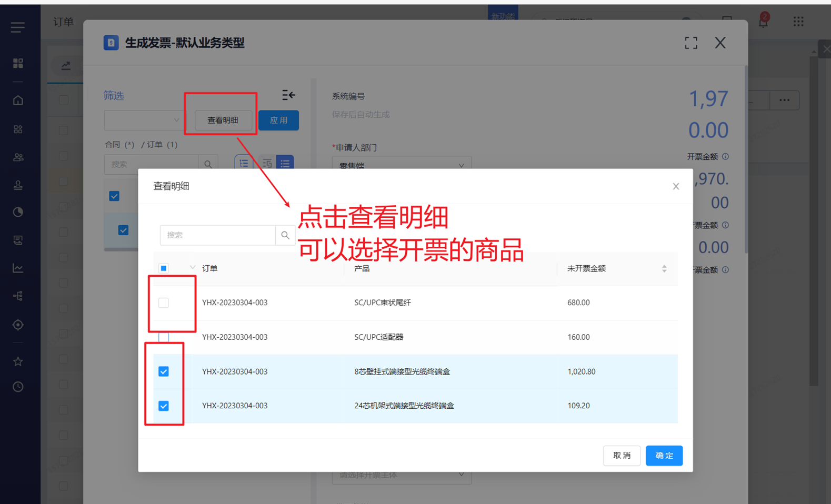This screenshot has height=504, width=831.
Task: Click the 筛选 link heading
Action: (x=114, y=95)
